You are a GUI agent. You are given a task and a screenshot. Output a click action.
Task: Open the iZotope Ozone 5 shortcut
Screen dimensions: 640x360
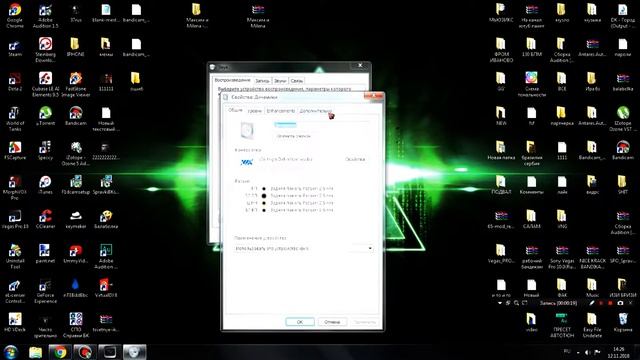(x=76, y=153)
